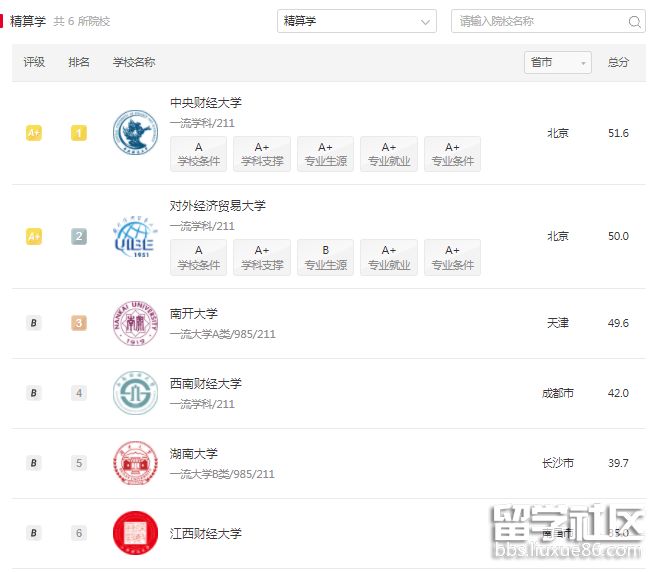This screenshot has width=658, height=572.
Task: Click the 共 6 所院校 count text
Action: coord(82,21)
